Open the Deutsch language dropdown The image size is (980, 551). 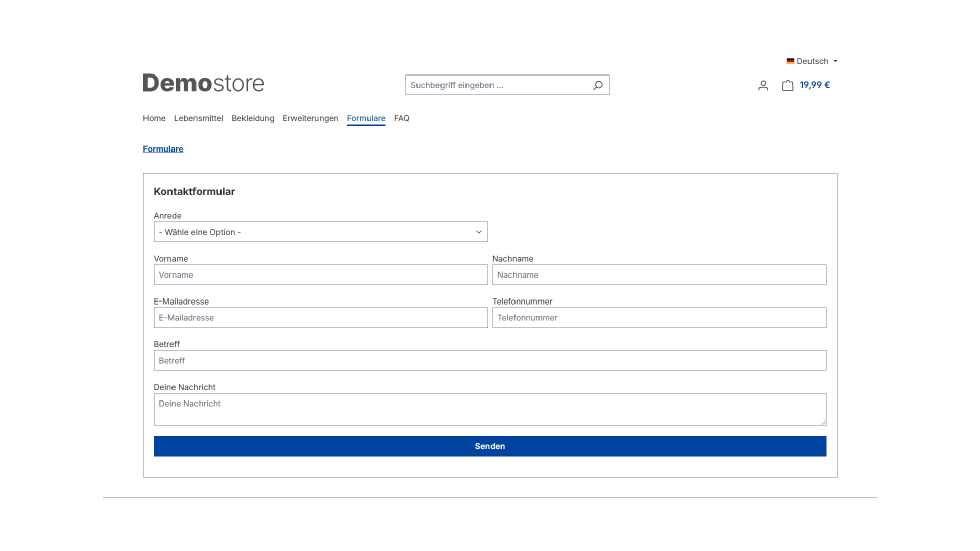(x=812, y=61)
